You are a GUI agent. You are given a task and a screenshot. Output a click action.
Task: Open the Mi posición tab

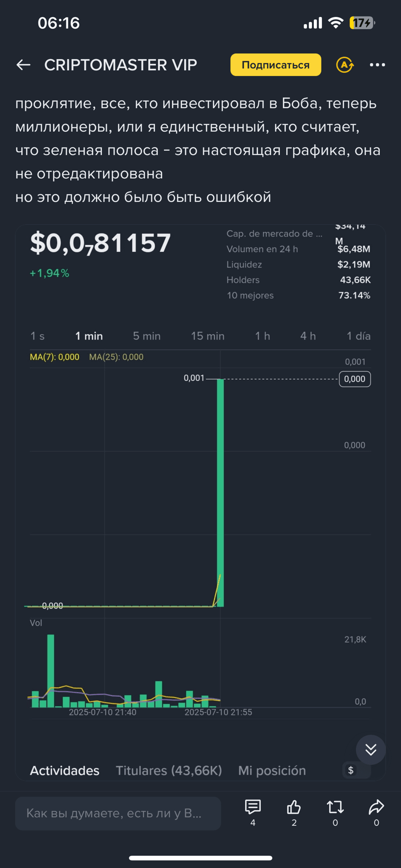(x=272, y=771)
